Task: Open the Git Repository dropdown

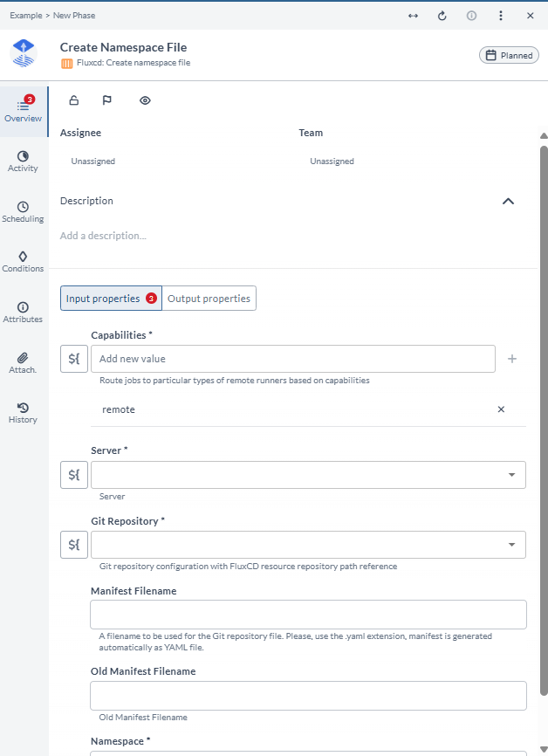Action: tap(308, 545)
